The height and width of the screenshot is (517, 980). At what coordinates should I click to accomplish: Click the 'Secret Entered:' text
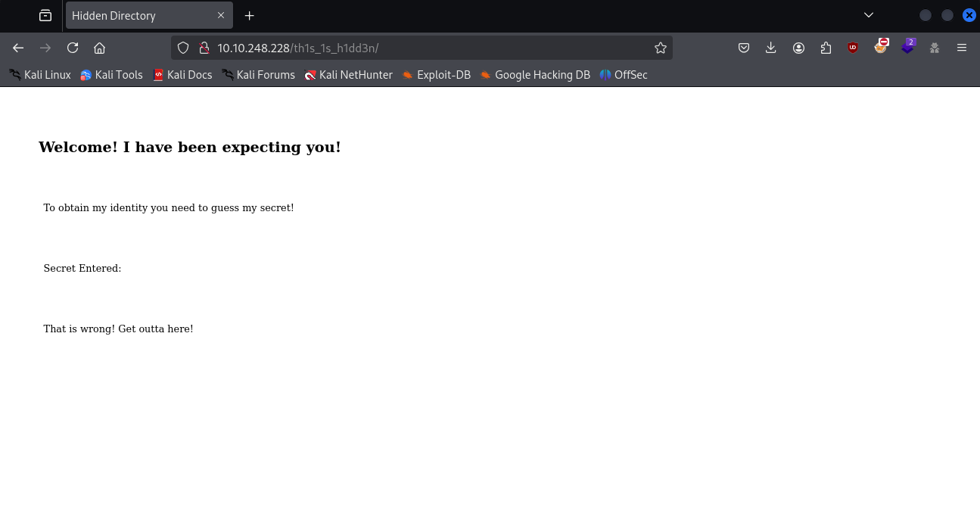click(82, 268)
